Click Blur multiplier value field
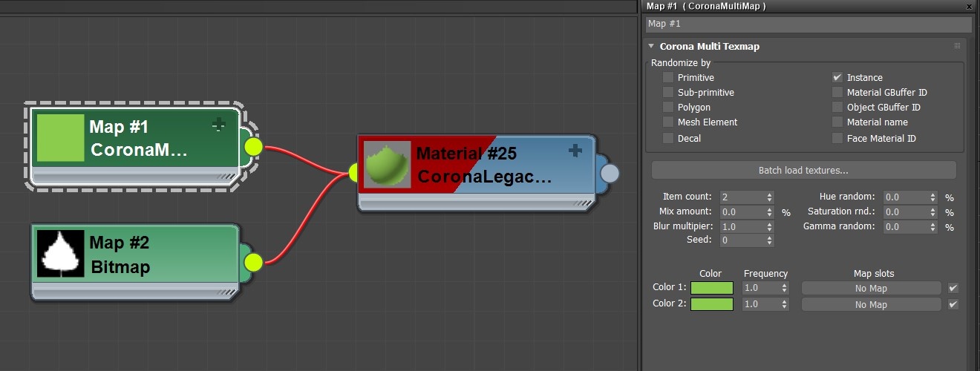The width and height of the screenshot is (980, 371). [x=741, y=227]
